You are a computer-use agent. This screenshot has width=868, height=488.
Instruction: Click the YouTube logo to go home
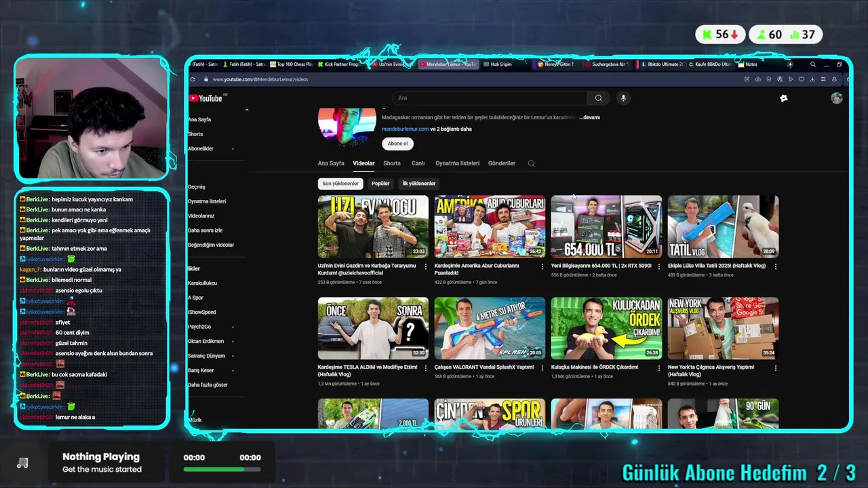pyautogui.click(x=206, y=98)
